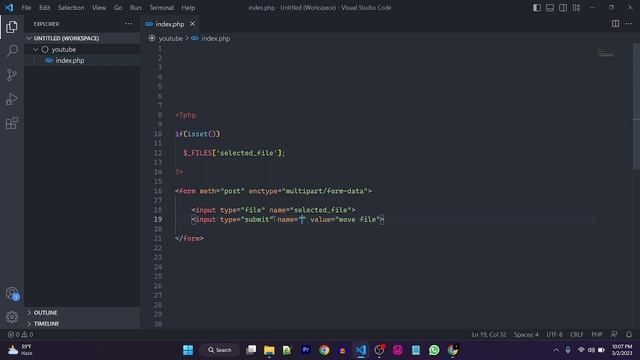The height and width of the screenshot is (360, 640).
Task: Open Task View on the taskbar
Action: [x=251, y=350]
